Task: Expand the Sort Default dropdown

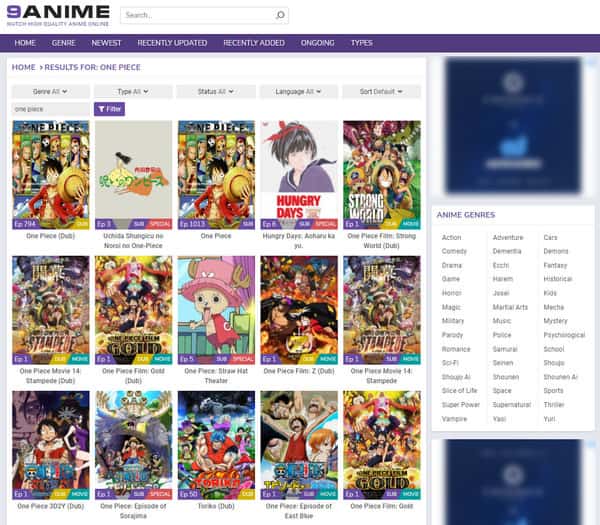Action: 381,91
